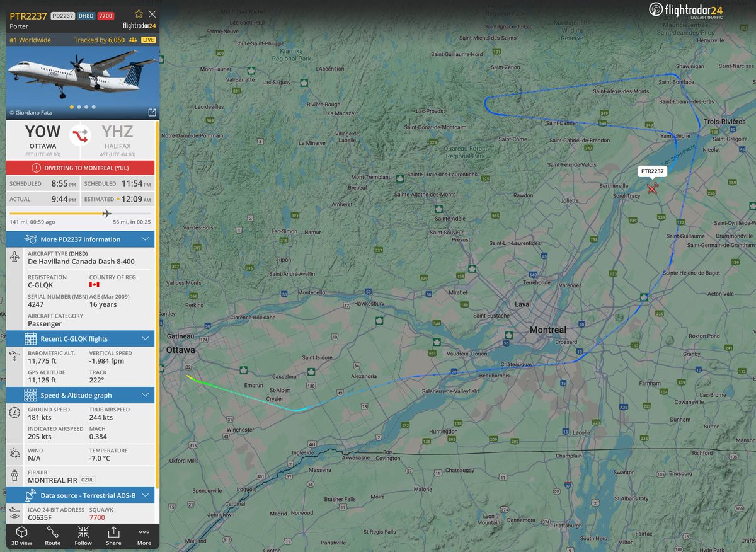Click the 7700 squawk badge
756x552 pixels.
point(106,16)
